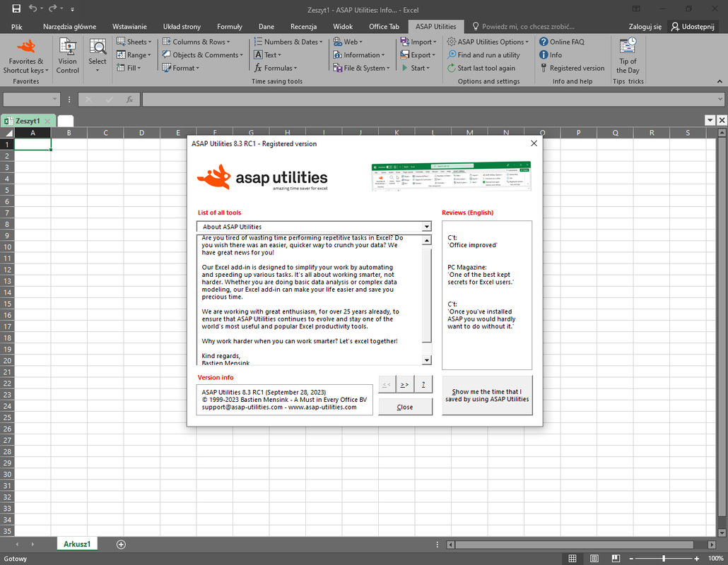Switch to Page Break Preview icon
Screen dimensions: 728x565
click(616, 559)
